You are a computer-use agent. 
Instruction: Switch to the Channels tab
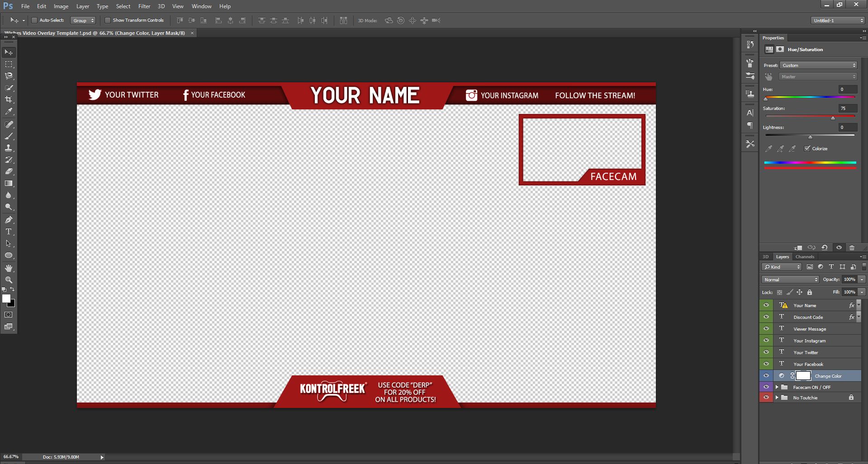(805, 257)
